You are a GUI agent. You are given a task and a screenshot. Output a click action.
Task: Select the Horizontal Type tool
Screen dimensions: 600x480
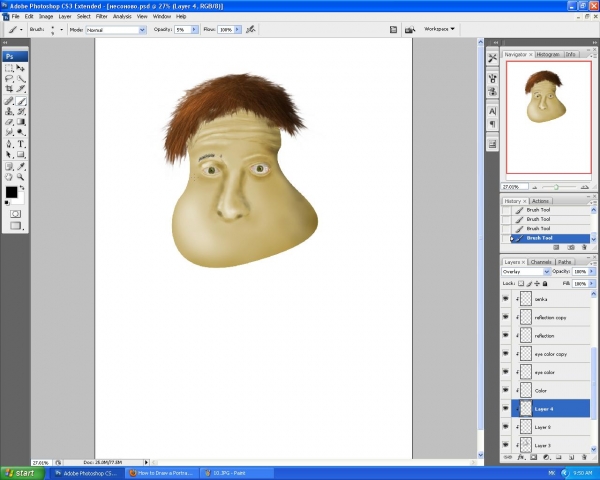21,144
